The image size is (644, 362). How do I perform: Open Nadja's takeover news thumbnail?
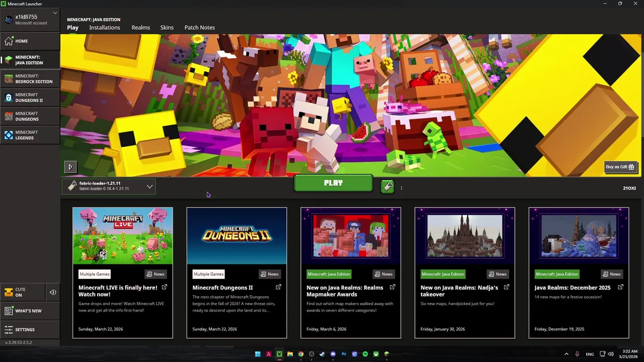click(465, 236)
